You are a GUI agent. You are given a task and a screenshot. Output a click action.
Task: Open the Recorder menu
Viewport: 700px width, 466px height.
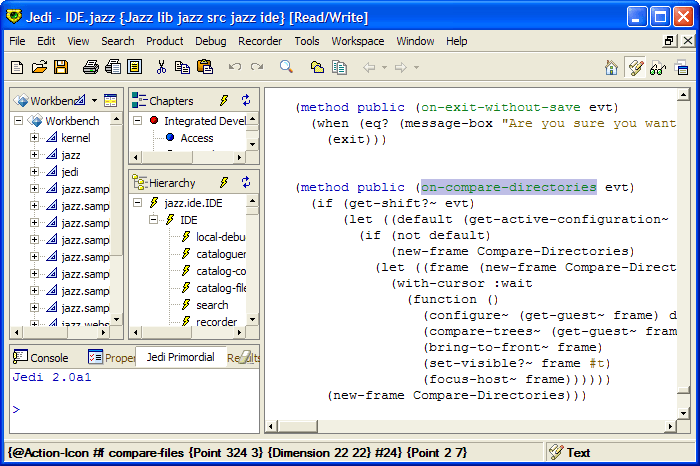point(260,41)
